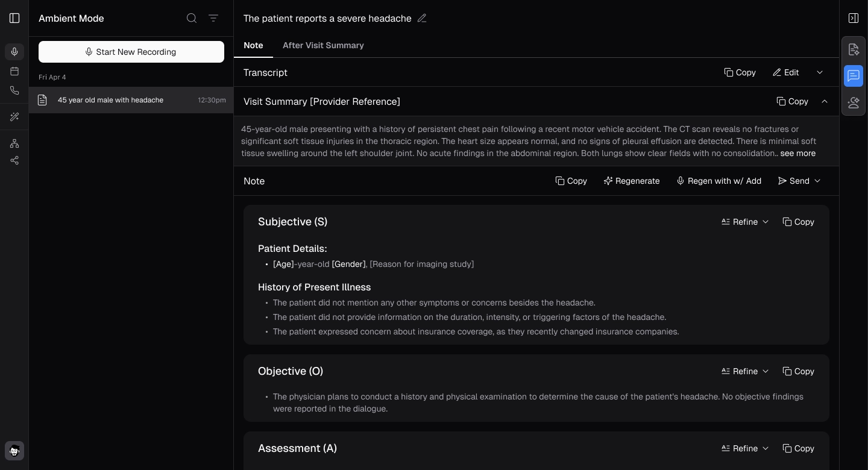Click the bullet about headache duration and intensity

point(470,317)
